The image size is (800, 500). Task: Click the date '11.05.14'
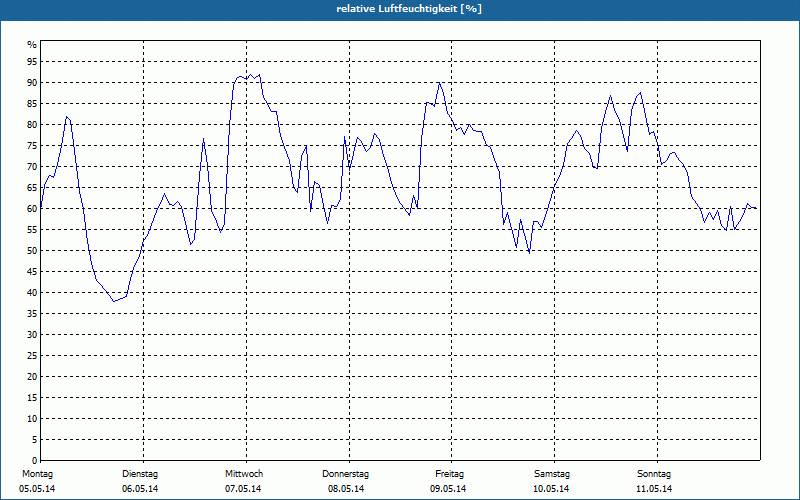click(654, 489)
